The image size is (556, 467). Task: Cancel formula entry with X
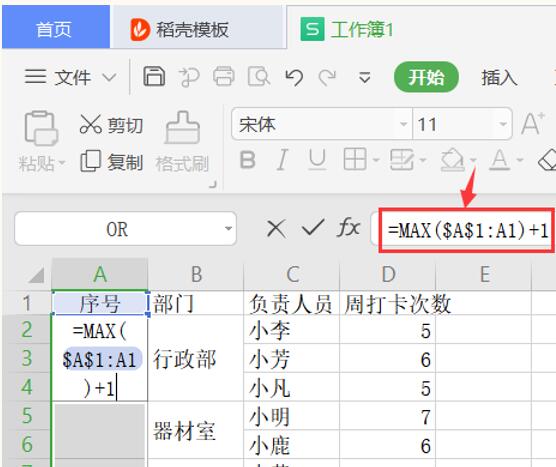tap(276, 228)
